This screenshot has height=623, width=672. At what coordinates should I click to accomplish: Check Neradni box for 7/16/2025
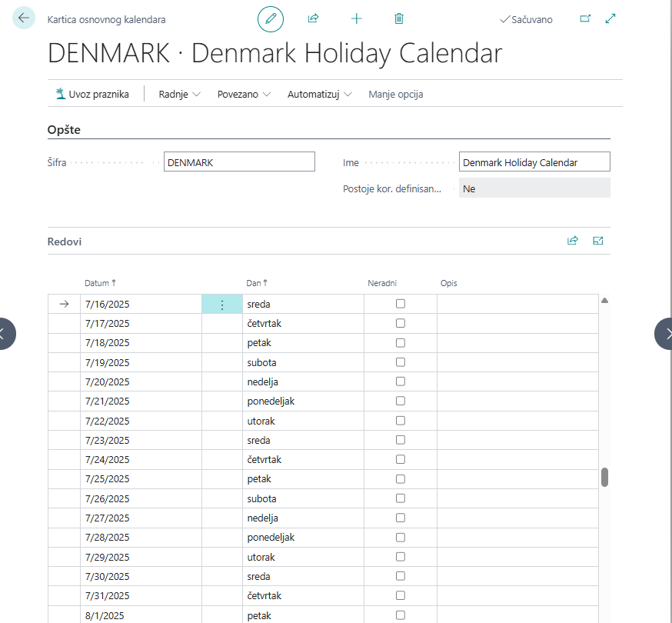point(400,304)
